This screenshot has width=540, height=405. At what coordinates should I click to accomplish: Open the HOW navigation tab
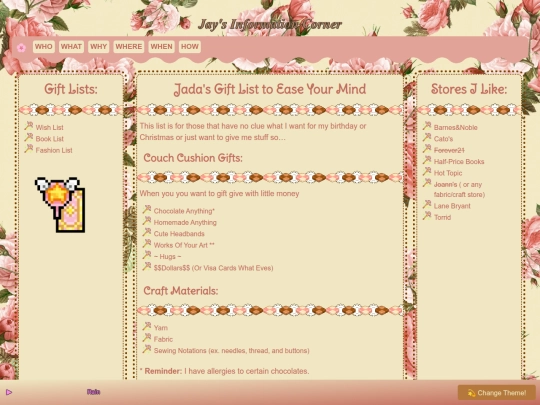[x=190, y=47]
